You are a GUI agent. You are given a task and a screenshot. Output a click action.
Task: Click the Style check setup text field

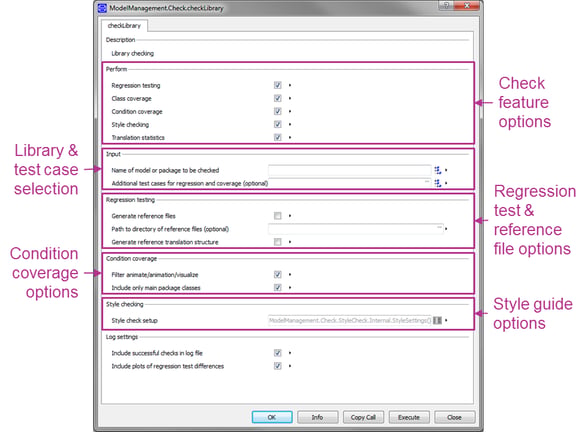click(x=350, y=320)
